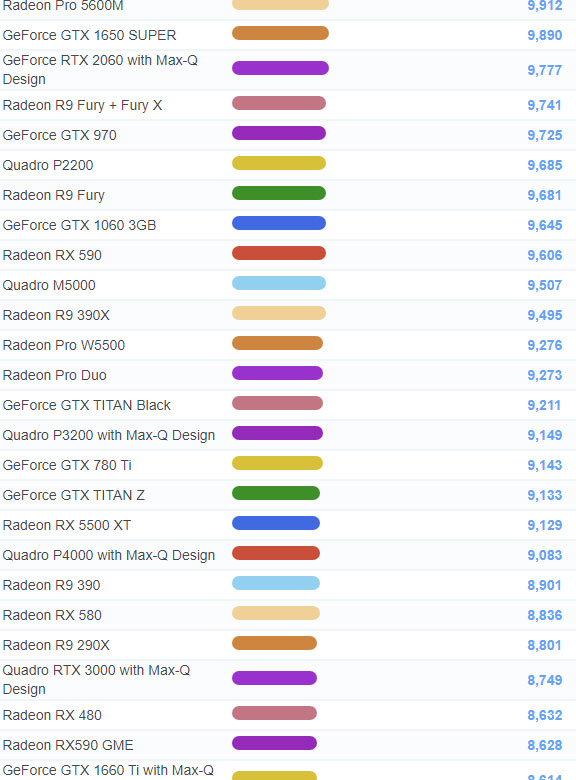576x780 pixels.
Task: Click the orange GTX 1650 SUPER score bar
Action: click(281, 33)
